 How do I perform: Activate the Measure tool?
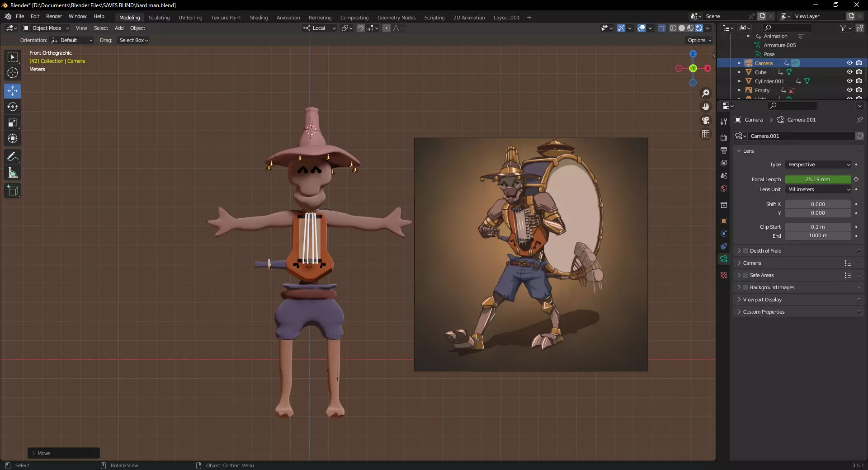tap(13, 173)
